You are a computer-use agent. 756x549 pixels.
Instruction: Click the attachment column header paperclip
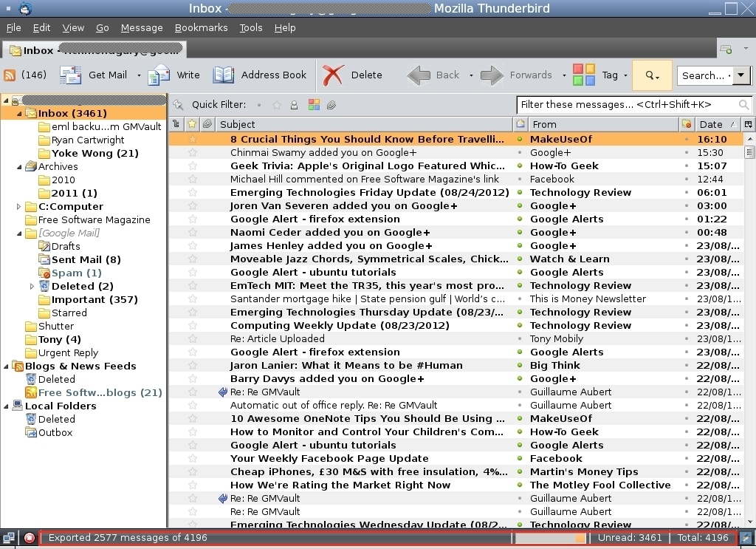point(207,124)
